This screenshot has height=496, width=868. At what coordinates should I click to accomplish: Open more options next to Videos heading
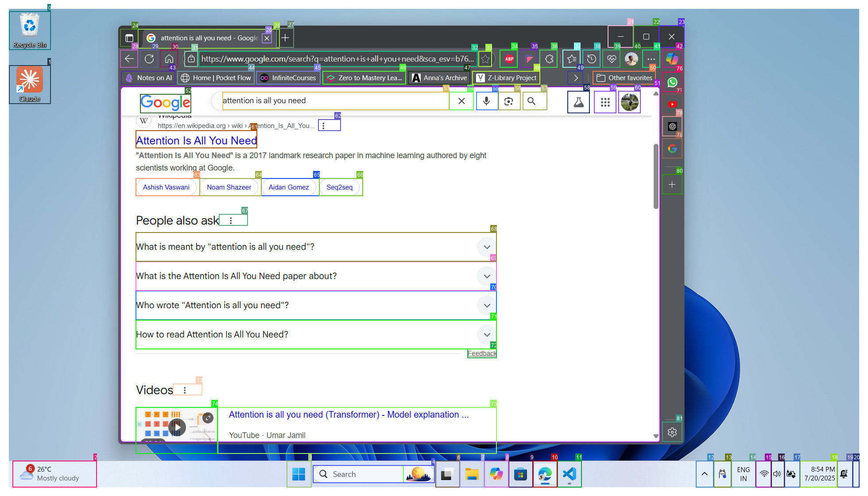[x=185, y=390]
